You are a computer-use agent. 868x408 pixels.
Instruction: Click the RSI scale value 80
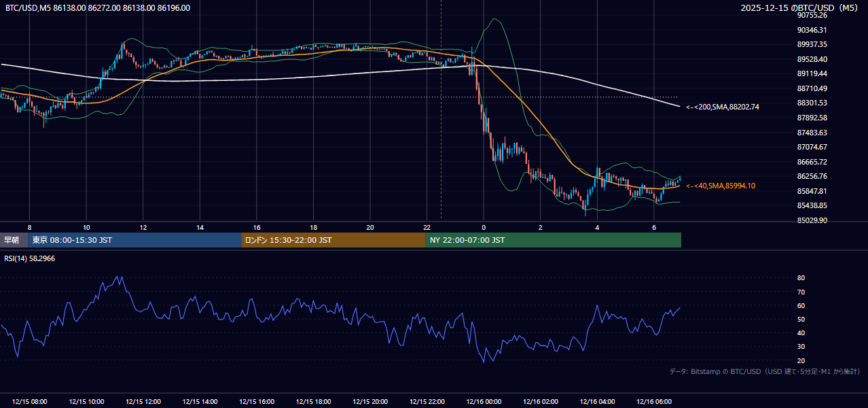801,278
